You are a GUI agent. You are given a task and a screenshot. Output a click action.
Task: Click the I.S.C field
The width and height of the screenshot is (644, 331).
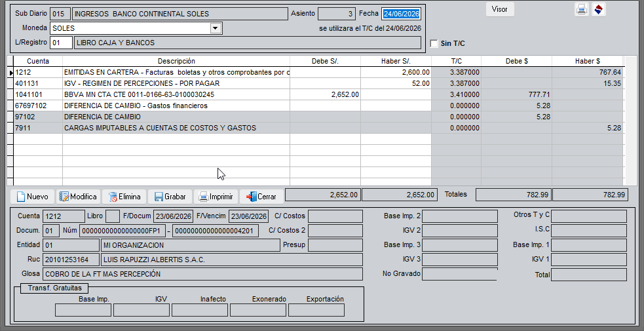click(x=589, y=231)
